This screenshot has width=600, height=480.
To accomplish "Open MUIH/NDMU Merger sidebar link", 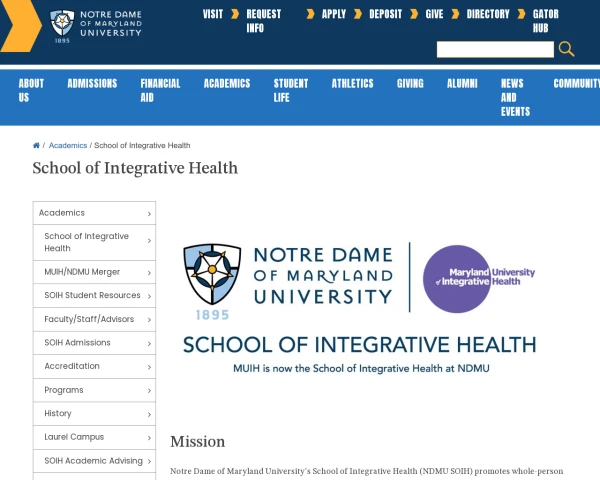I will (x=94, y=272).
